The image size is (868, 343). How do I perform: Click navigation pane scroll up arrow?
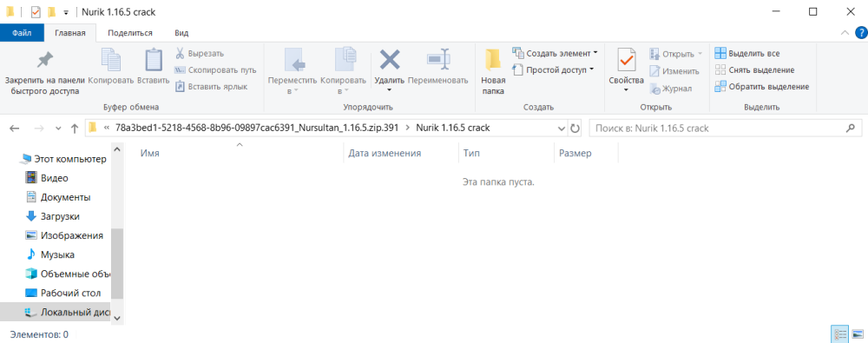click(117, 149)
